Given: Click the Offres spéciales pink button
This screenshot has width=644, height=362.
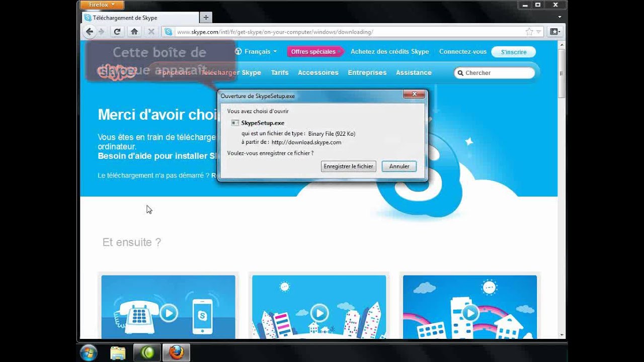Looking at the screenshot, I should pyautogui.click(x=314, y=51).
